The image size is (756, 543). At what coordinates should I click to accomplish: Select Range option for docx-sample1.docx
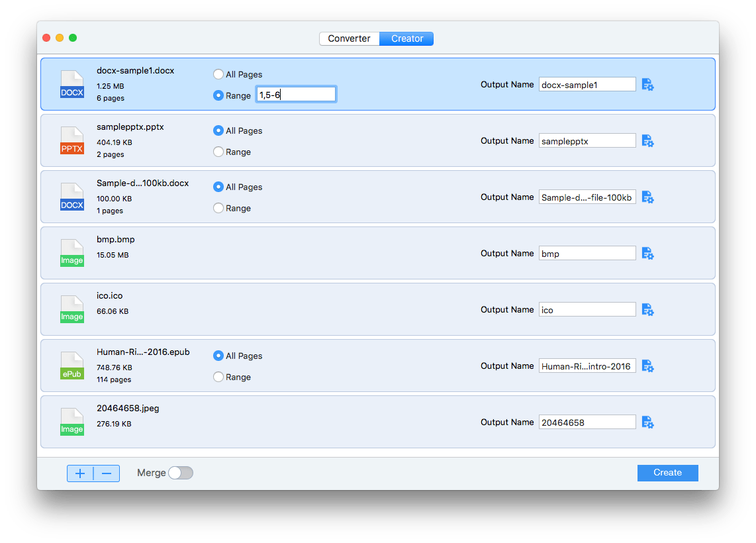point(218,95)
